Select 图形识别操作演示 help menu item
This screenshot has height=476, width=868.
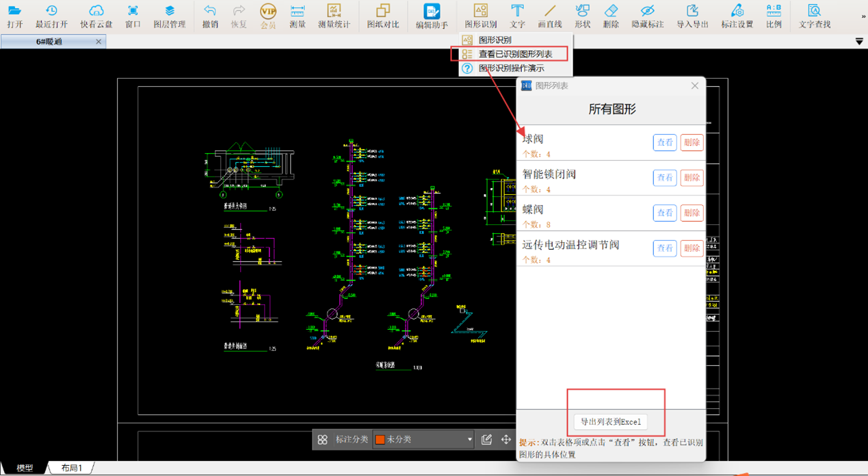[x=511, y=68]
